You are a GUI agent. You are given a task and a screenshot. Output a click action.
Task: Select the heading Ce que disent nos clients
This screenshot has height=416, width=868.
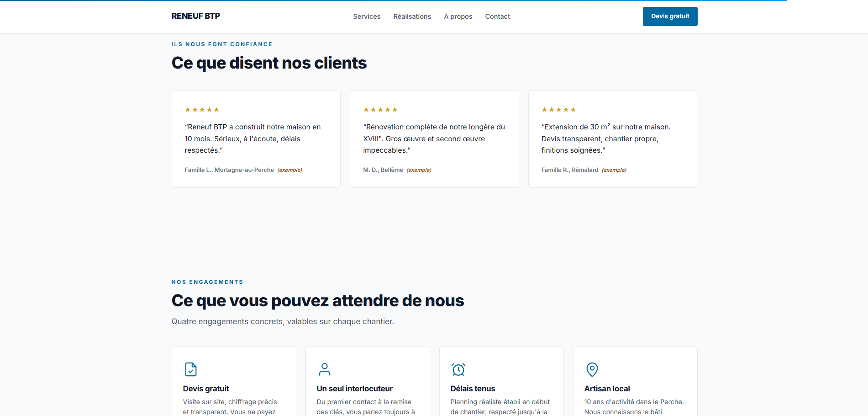coord(269,63)
